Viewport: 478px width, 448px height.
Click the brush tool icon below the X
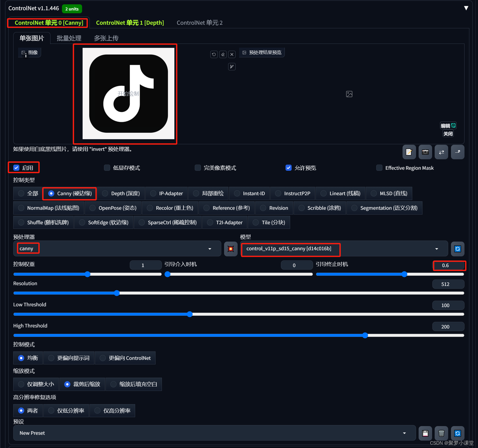coord(232,67)
